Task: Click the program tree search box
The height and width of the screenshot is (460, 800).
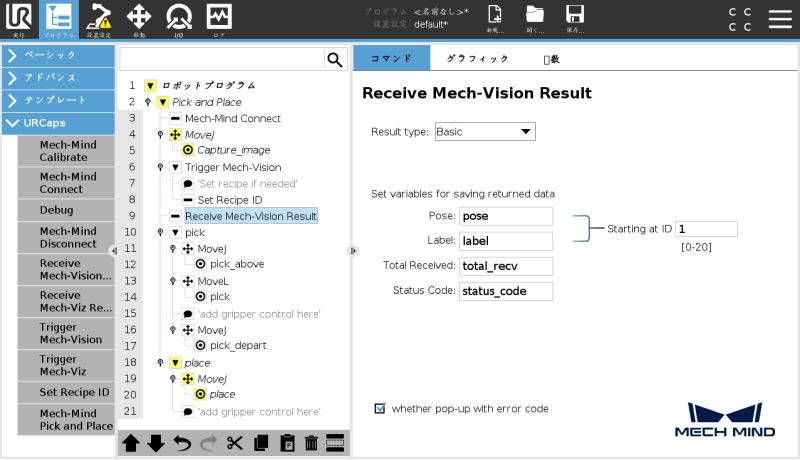Action: point(222,60)
